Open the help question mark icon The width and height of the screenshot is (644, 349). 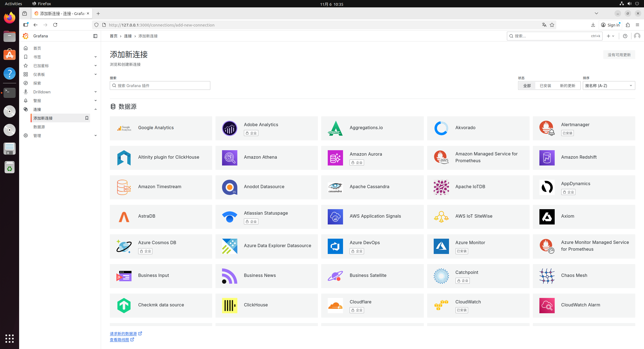625,36
